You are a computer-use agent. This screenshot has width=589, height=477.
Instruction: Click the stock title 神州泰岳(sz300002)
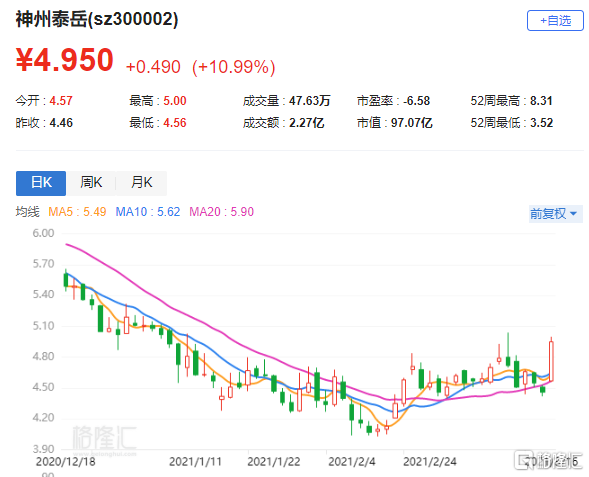(97, 20)
